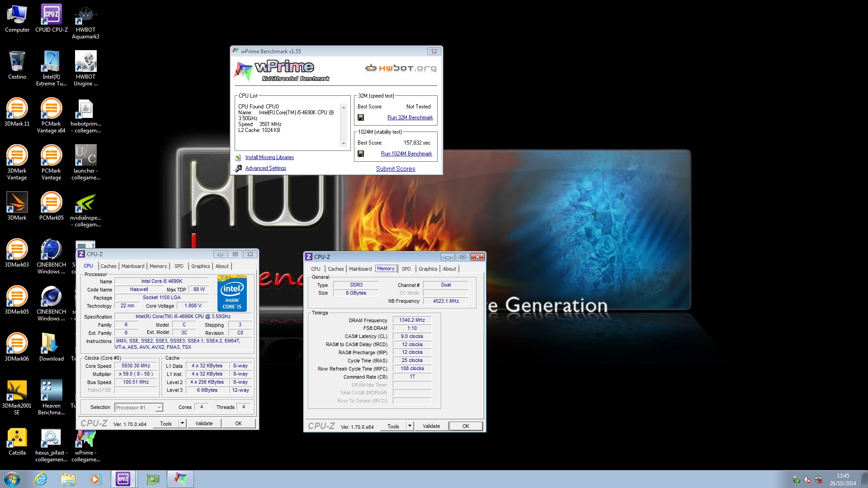Open Processor selection dropdown in CPU-Z
This screenshot has height=488, width=868.
(x=138, y=408)
